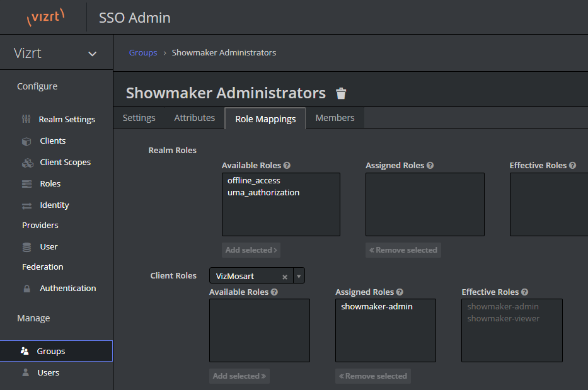This screenshot has height=390, width=588.
Task: Click the Realm Assigned Roles list box
Action: pos(425,204)
